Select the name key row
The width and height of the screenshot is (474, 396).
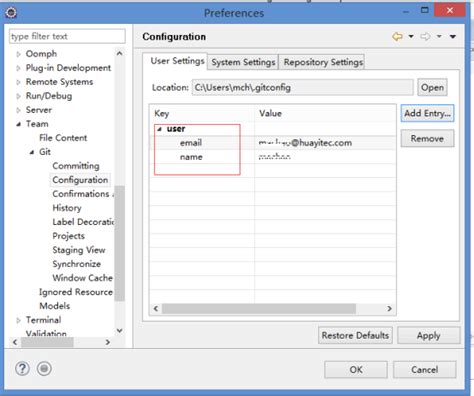[191, 157]
